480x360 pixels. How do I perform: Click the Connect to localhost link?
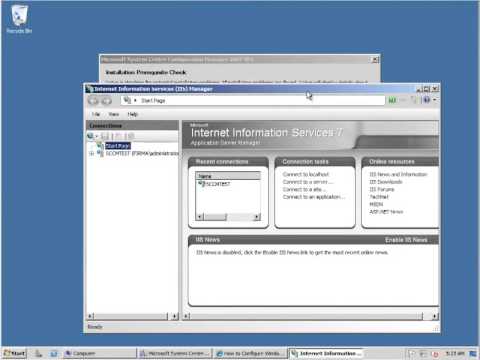pyautogui.click(x=306, y=174)
